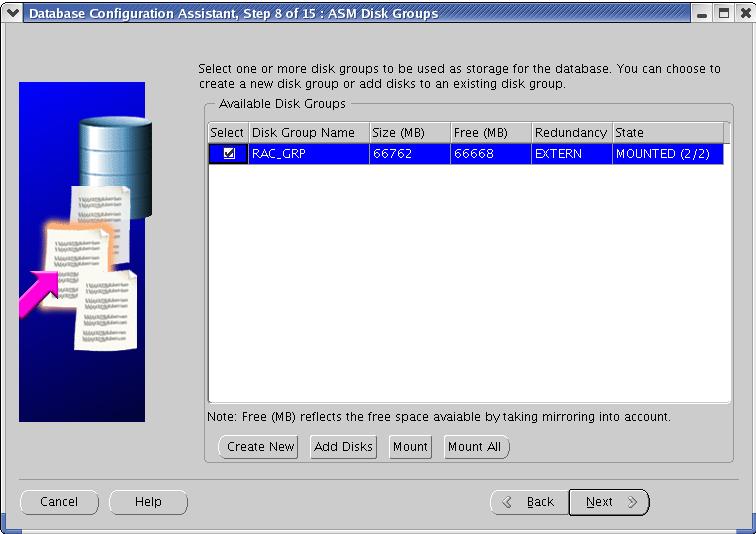Maximize the Database Configuration Assistant window
The image size is (756, 534).
click(723, 14)
